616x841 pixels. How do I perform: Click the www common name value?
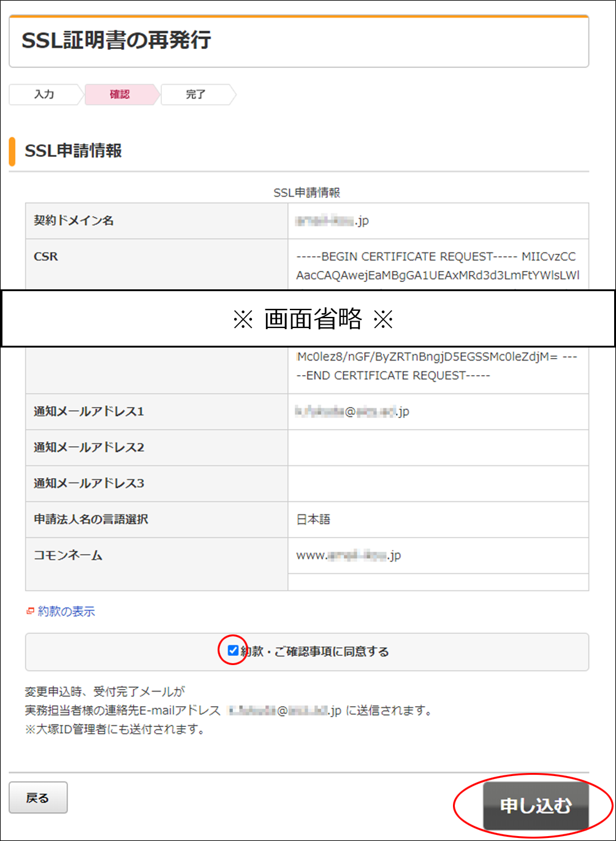point(349,556)
